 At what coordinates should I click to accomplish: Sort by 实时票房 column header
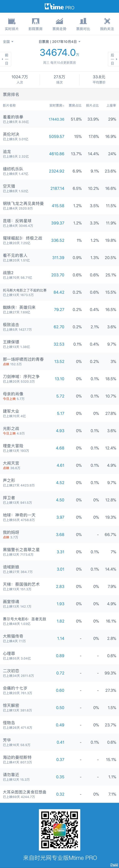coord(57,106)
